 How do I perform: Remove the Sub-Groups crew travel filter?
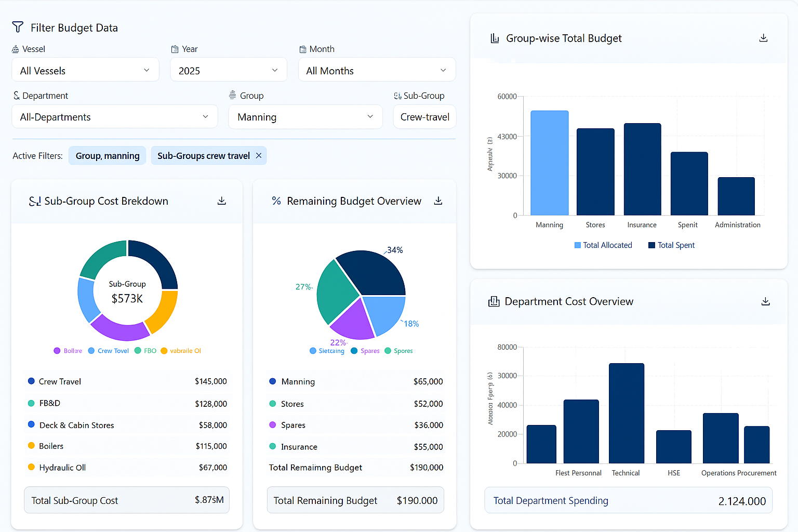[259, 156]
